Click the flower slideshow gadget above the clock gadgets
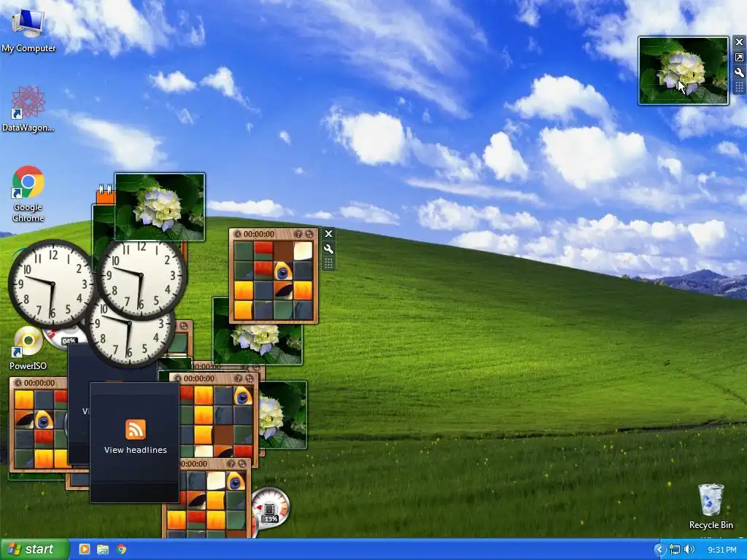Image resolution: width=747 pixels, height=560 pixels. [x=160, y=207]
